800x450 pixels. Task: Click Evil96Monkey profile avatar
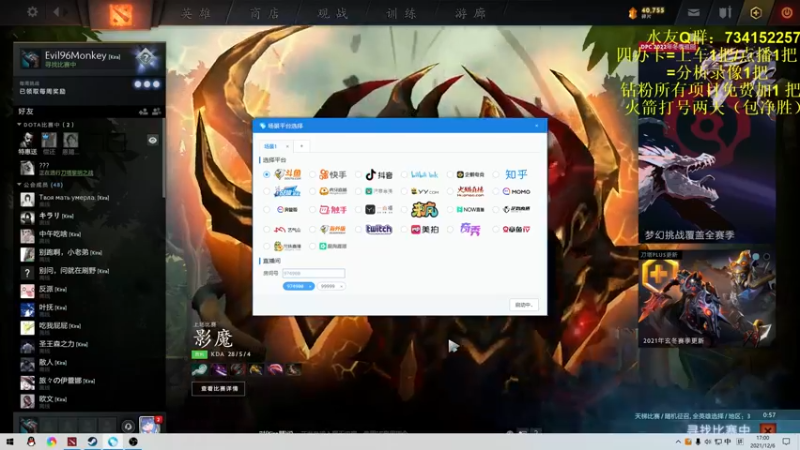point(30,59)
